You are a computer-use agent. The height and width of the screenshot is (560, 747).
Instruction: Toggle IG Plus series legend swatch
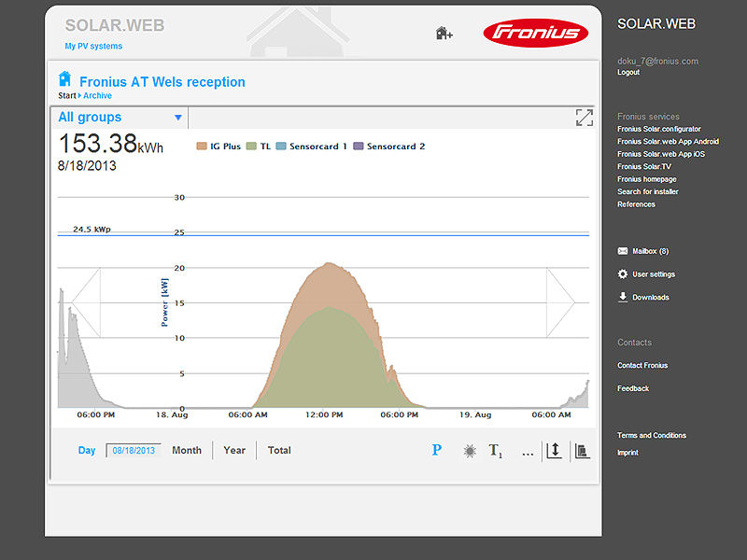pyautogui.click(x=202, y=147)
